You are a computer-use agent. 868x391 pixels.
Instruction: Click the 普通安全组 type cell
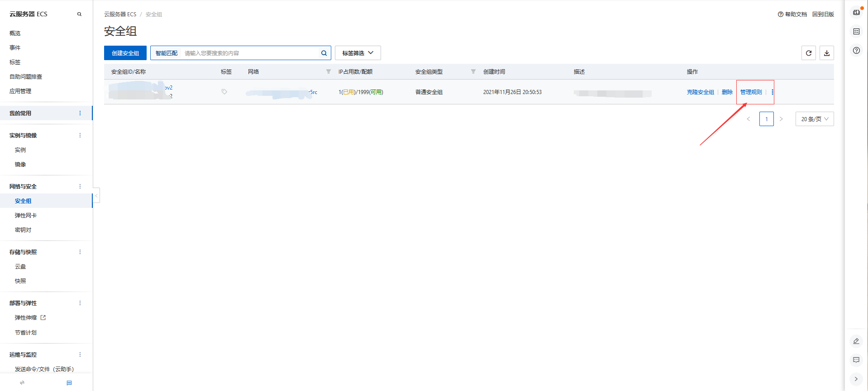(429, 92)
